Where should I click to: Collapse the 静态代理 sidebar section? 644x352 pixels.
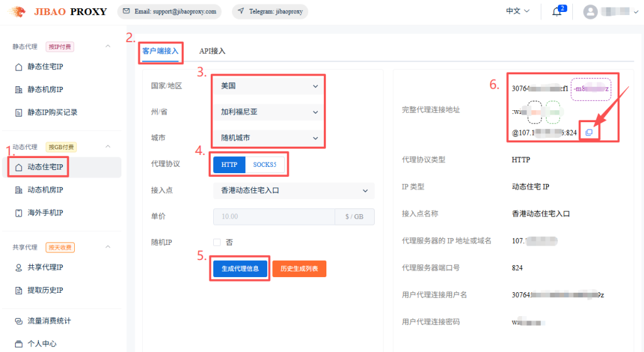[x=108, y=46]
